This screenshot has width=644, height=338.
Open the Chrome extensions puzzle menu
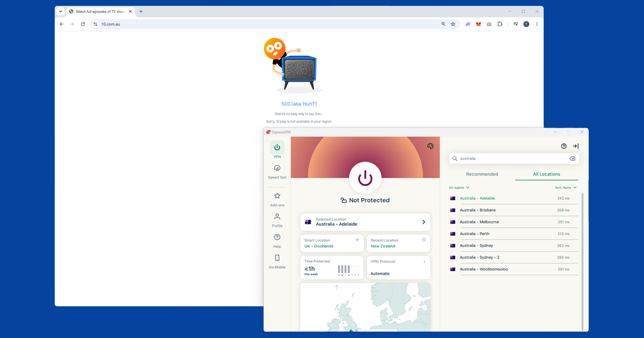click(x=500, y=24)
